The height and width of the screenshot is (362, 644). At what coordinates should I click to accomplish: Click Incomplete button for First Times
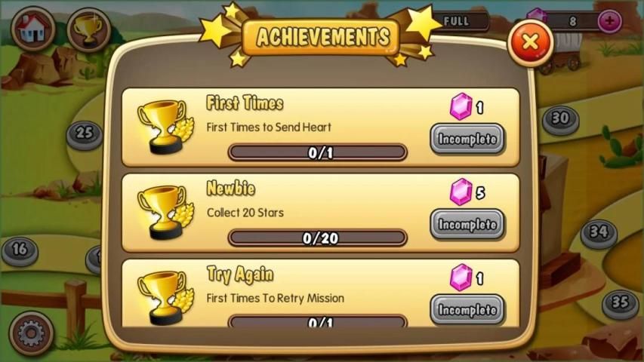point(467,139)
